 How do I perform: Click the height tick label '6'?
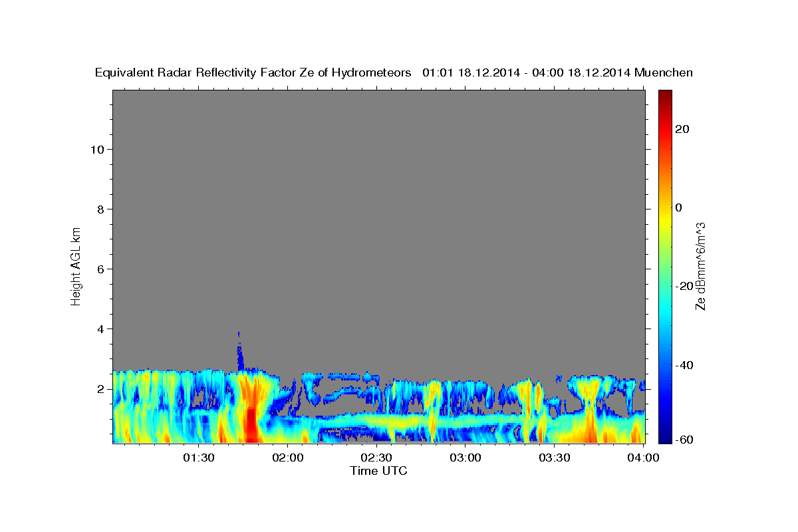click(100, 269)
